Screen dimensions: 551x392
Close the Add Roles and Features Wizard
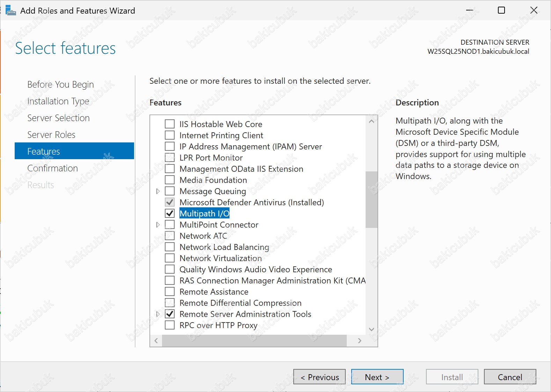tap(534, 10)
